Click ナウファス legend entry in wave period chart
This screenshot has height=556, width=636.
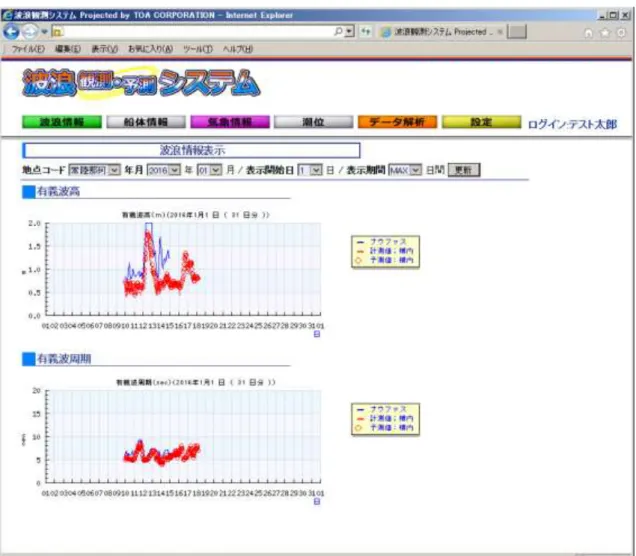pyautogui.click(x=384, y=409)
